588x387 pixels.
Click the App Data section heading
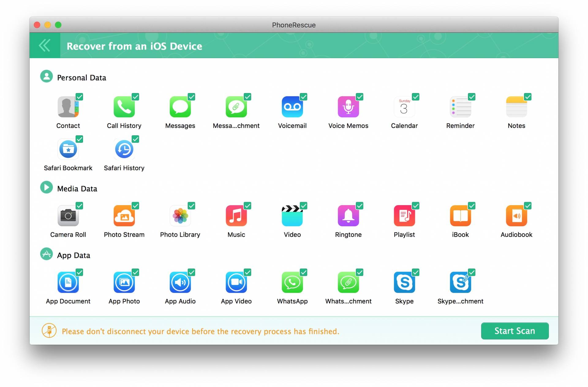click(73, 255)
